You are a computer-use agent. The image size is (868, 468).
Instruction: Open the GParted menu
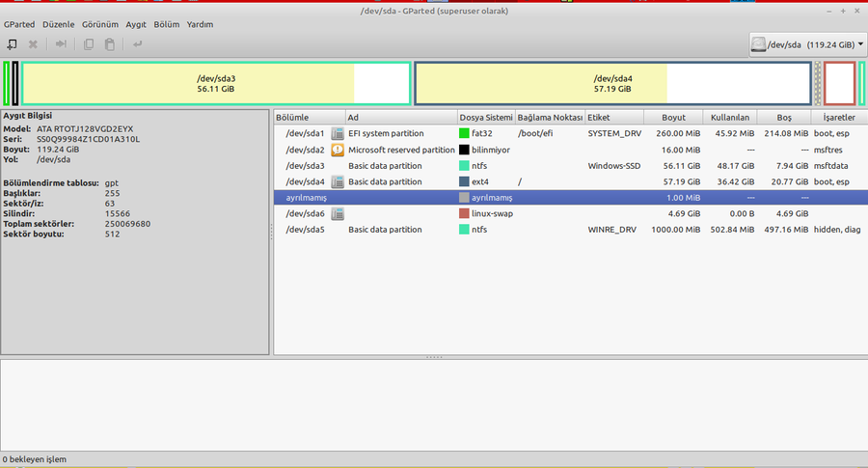[x=19, y=24]
